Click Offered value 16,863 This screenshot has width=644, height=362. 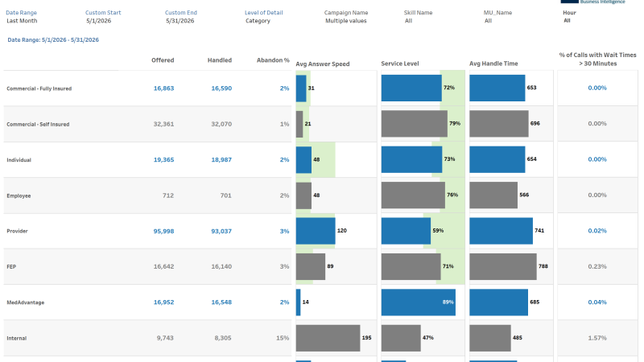(163, 88)
